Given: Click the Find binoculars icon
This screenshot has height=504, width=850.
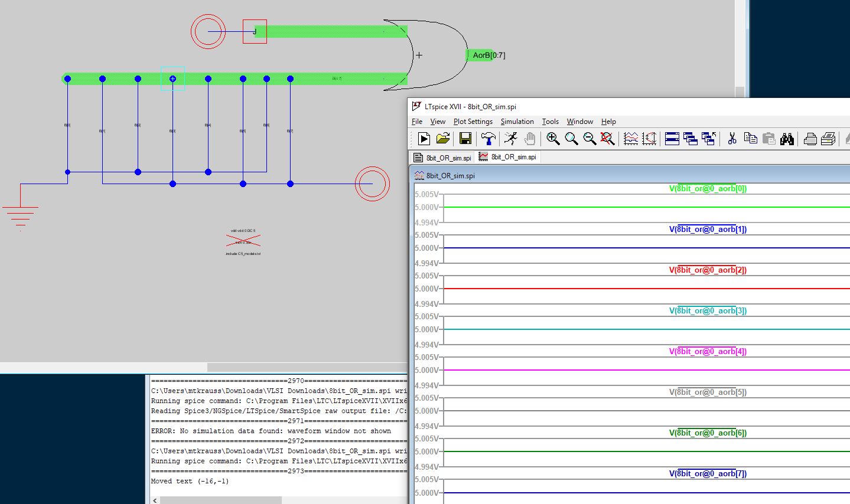Looking at the screenshot, I should pyautogui.click(x=786, y=138).
